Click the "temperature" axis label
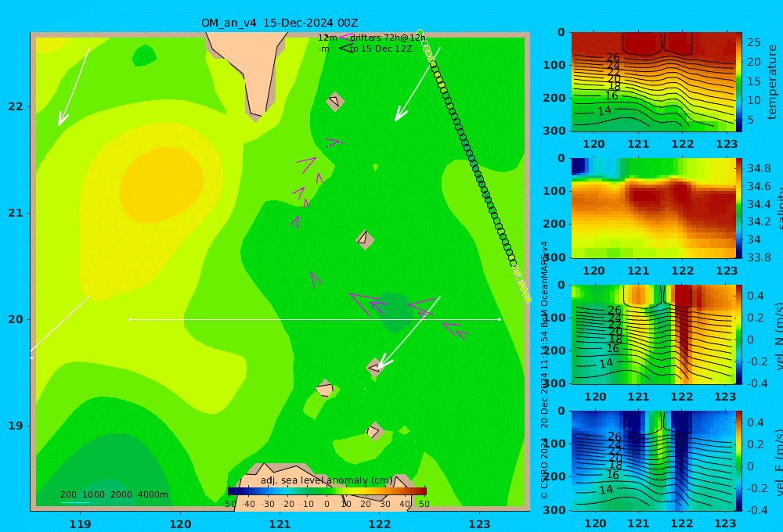 click(772, 82)
